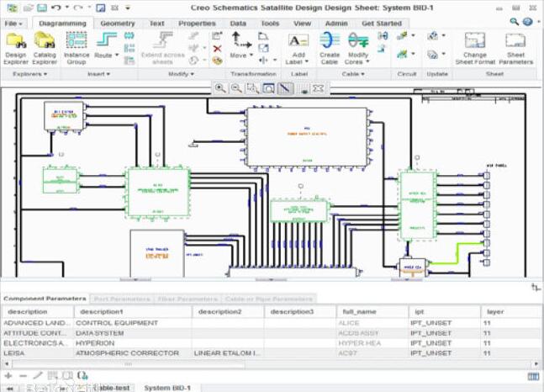Select the Instance Group tool
The height and width of the screenshot is (392, 544).
77,48
